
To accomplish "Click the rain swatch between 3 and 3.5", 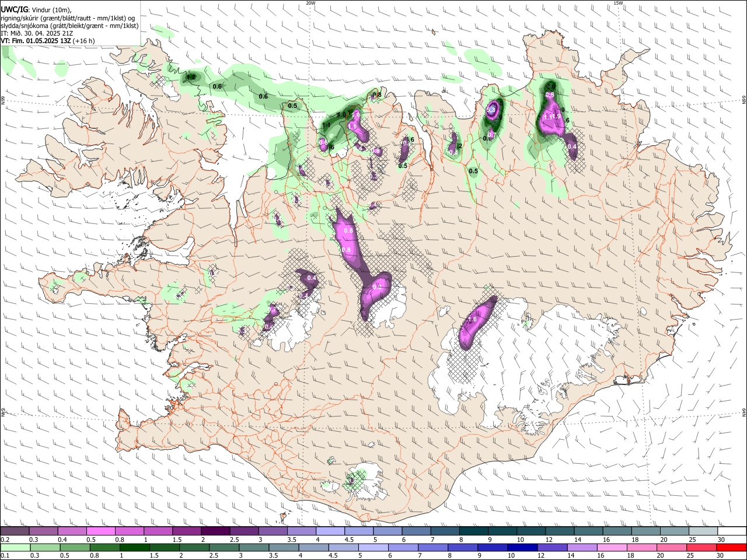I will [x=253, y=547].
